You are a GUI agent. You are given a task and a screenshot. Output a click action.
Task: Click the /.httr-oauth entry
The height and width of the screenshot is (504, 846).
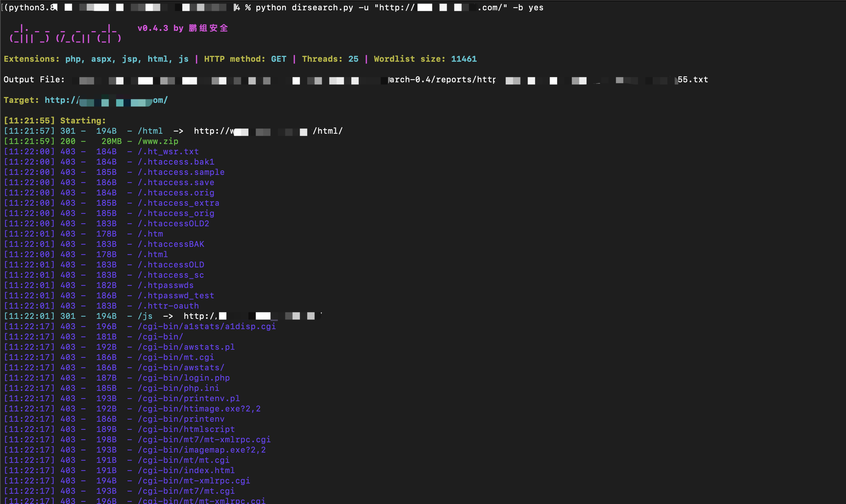[x=168, y=306]
